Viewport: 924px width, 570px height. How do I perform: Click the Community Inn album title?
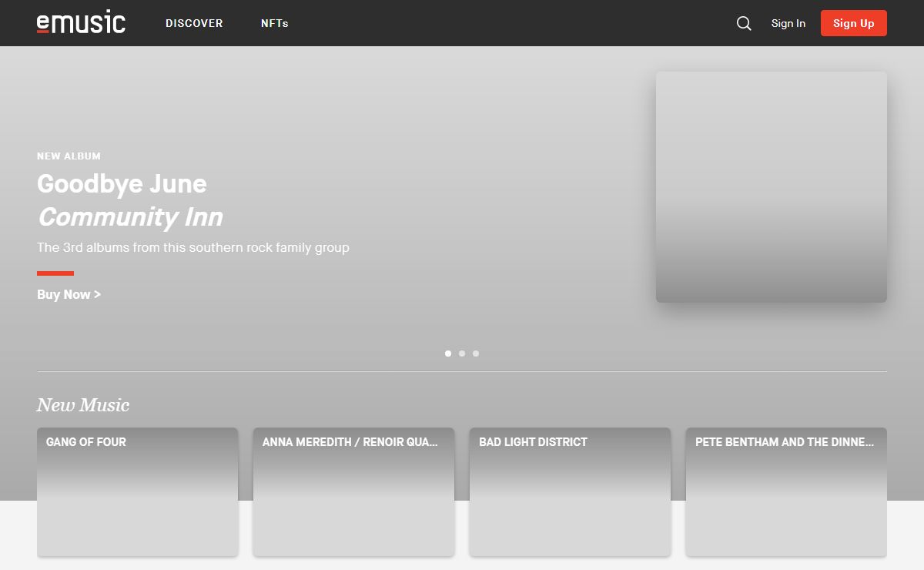point(130,217)
